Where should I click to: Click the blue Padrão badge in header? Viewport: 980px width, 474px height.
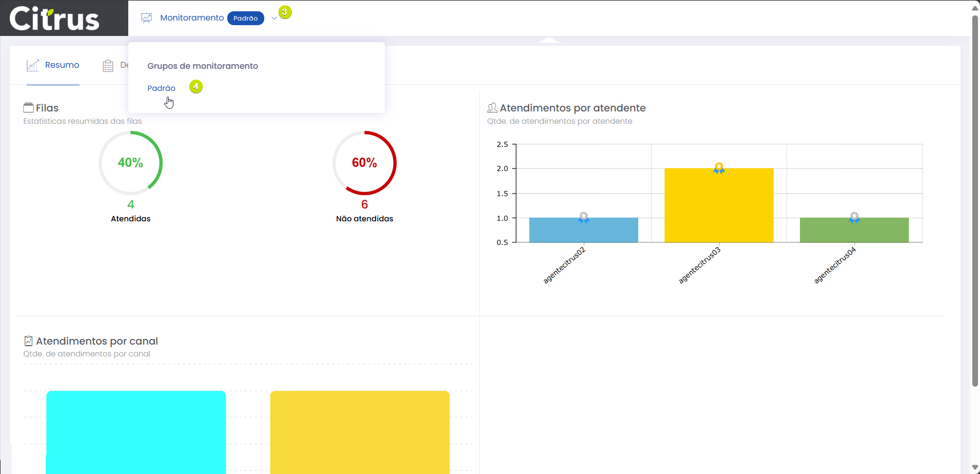[245, 18]
